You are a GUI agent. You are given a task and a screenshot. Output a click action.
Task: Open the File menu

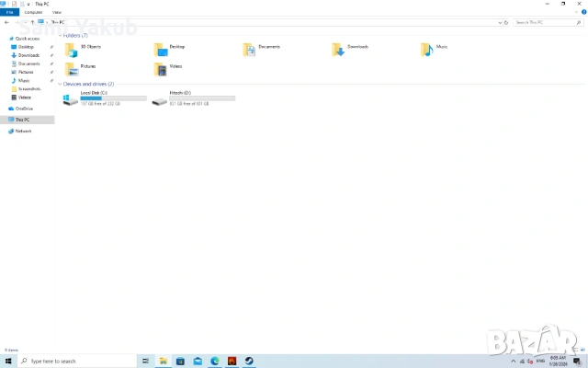(x=8, y=12)
